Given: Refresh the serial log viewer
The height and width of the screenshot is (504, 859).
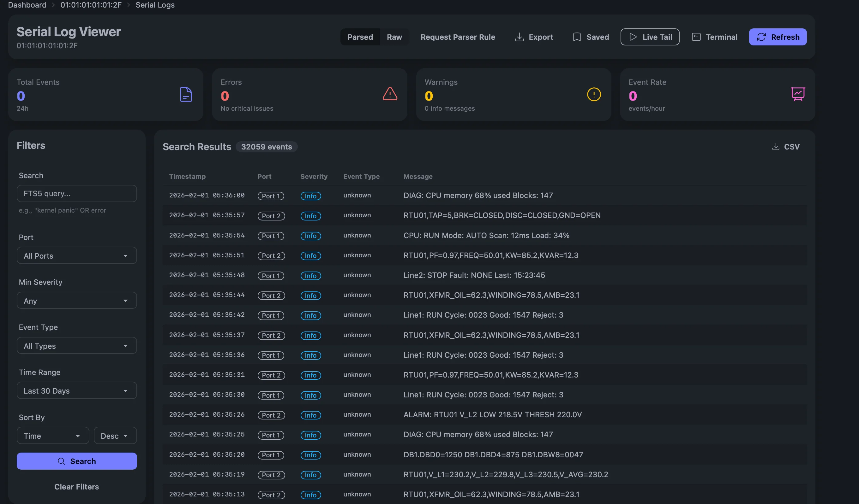Looking at the screenshot, I should click(778, 37).
